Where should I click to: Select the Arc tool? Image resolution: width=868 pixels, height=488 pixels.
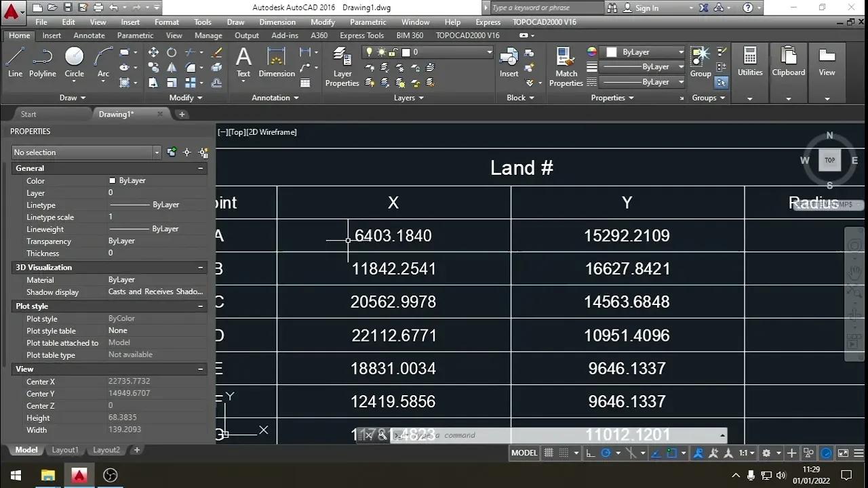click(x=102, y=61)
